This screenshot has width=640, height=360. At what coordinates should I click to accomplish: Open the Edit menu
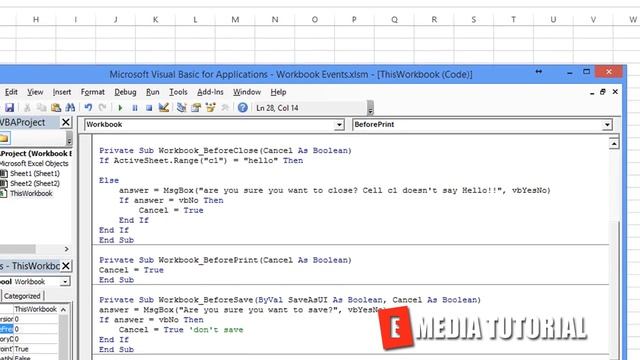pyautogui.click(x=11, y=92)
